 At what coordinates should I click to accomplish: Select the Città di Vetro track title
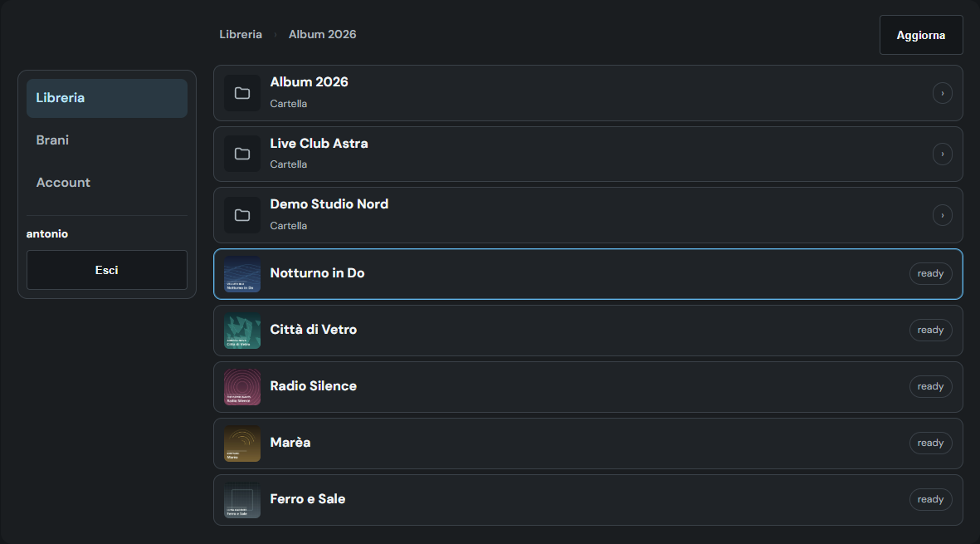313,330
